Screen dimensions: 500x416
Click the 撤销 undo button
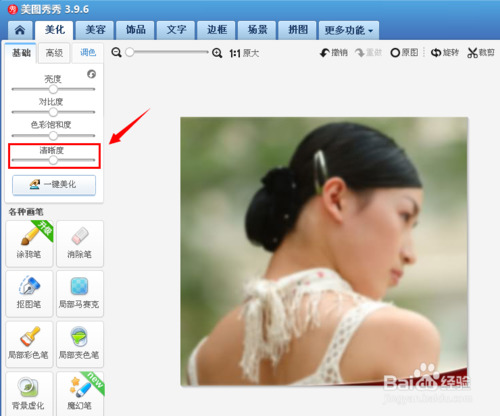click(334, 53)
